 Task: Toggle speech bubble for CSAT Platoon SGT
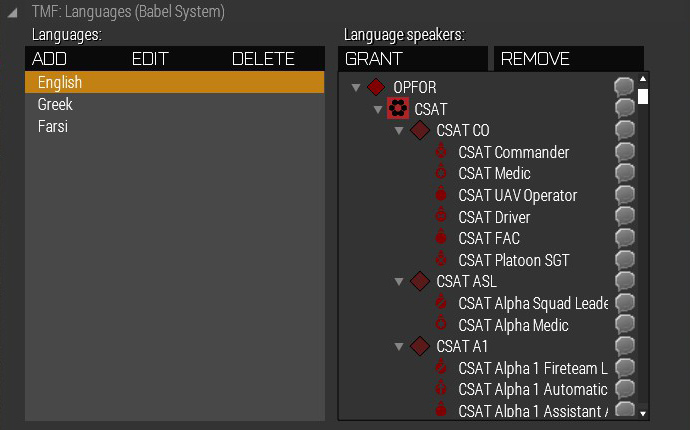[x=625, y=260]
